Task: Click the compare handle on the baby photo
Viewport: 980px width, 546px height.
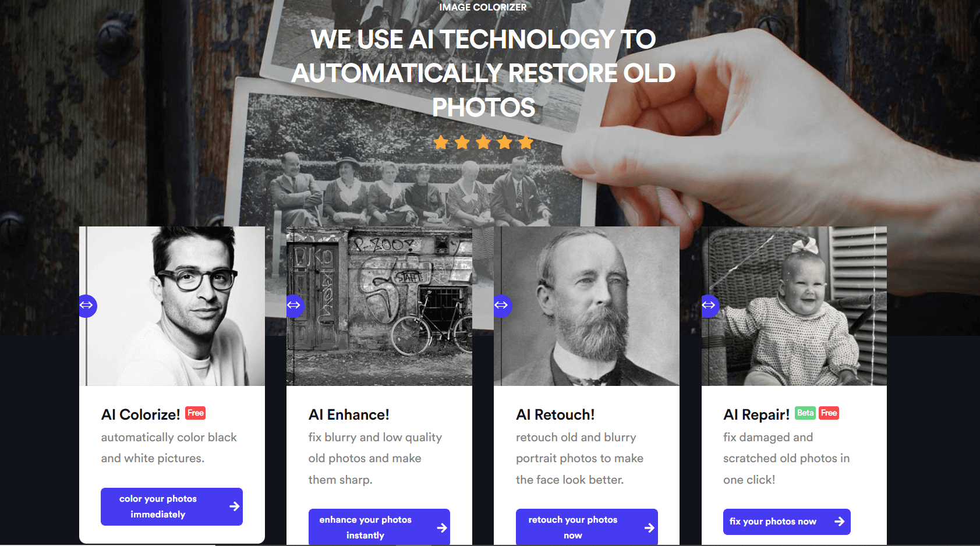Action: pyautogui.click(x=710, y=306)
